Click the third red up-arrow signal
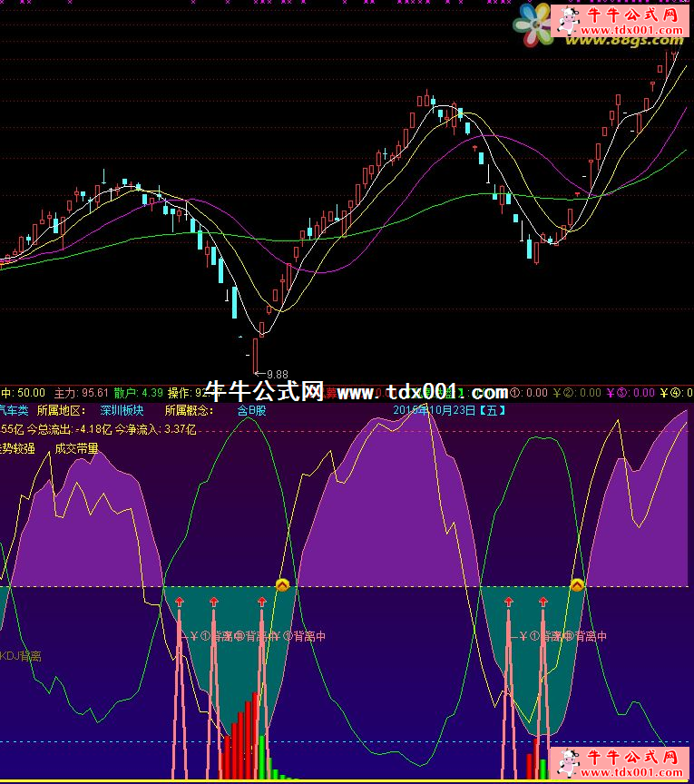The image size is (694, 784). pyautogui.click(x=263, y=602)
